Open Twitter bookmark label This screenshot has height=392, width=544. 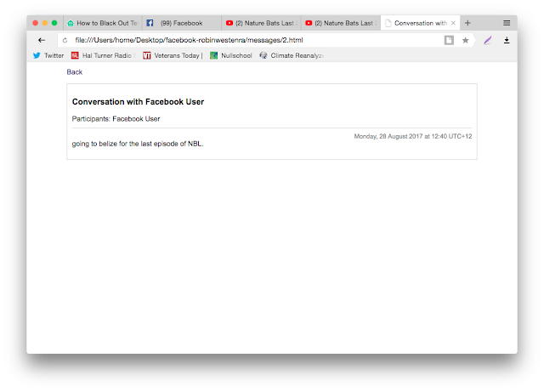(54, 55)
